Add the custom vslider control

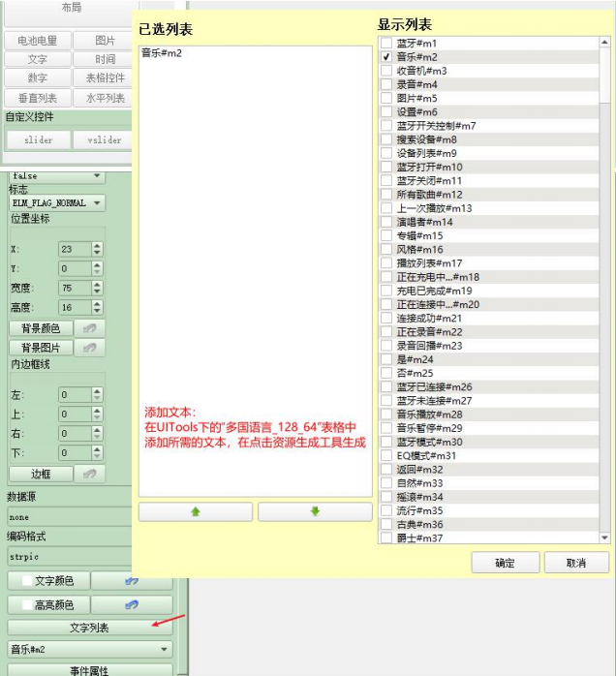(x=103, y=140)
